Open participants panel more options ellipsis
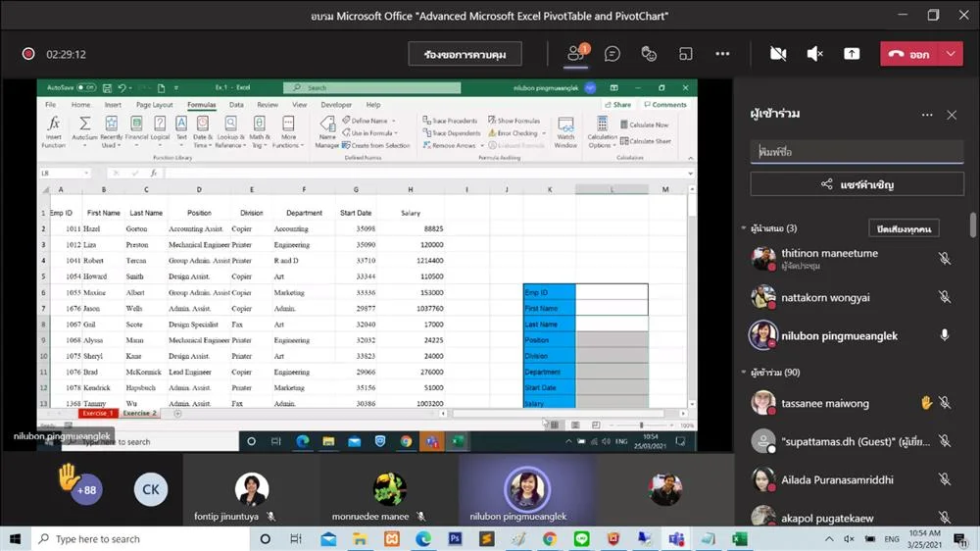 (x=927, y=115)
